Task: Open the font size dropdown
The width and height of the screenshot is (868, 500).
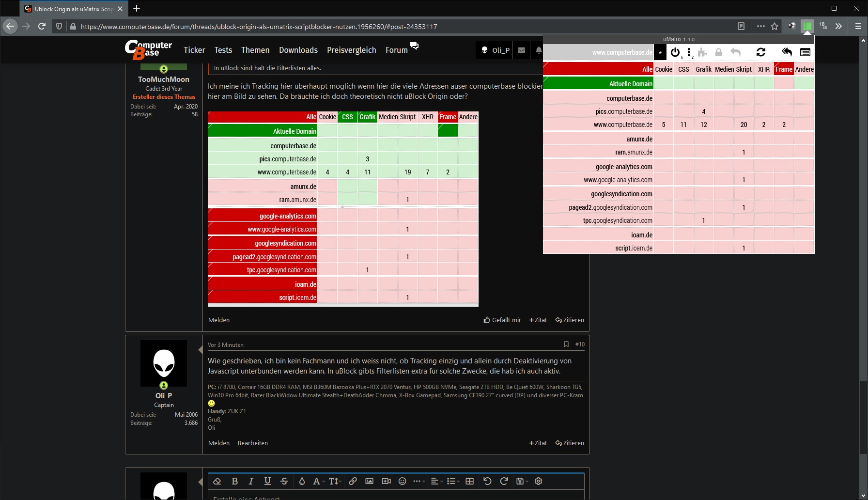Action: [335, 481]
